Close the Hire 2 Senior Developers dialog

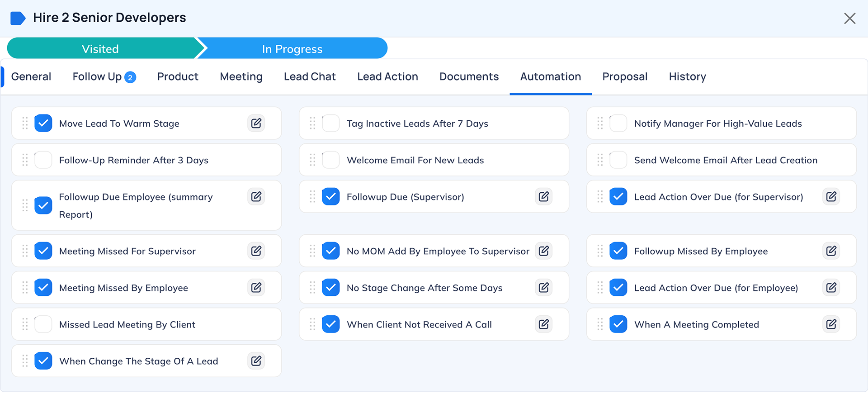tap(849, 18)
